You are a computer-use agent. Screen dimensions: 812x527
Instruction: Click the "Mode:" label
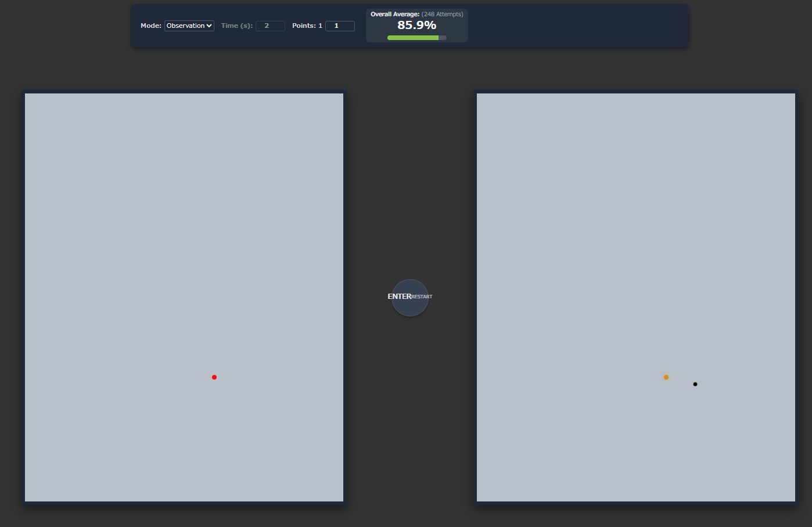(151, 26)
